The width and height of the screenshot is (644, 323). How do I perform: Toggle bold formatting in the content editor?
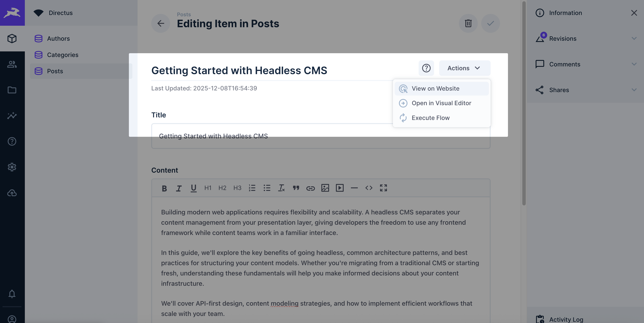click(x=164, y=188)
